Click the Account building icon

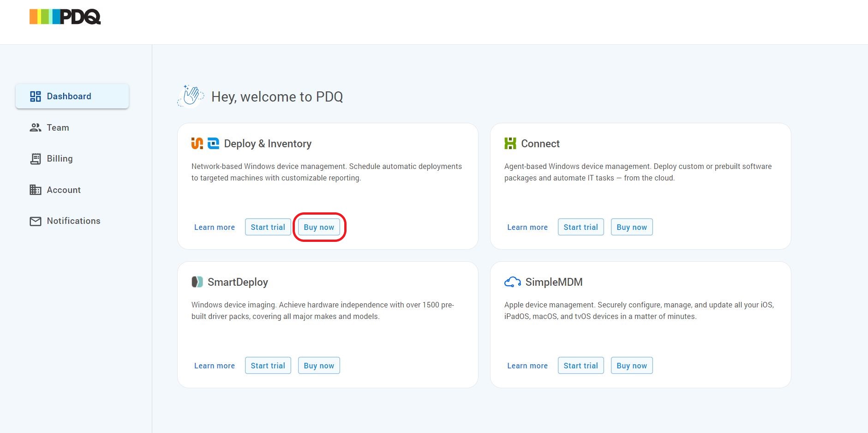pyautogui.click(x=35, y=190)
